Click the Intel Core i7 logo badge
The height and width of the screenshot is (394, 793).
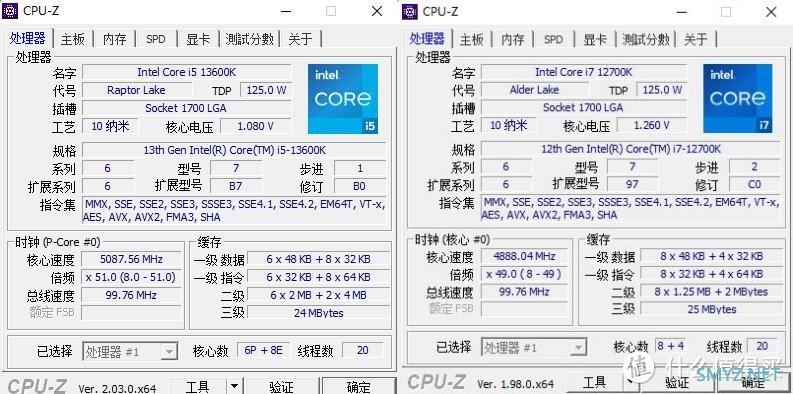tap(737, 98)
